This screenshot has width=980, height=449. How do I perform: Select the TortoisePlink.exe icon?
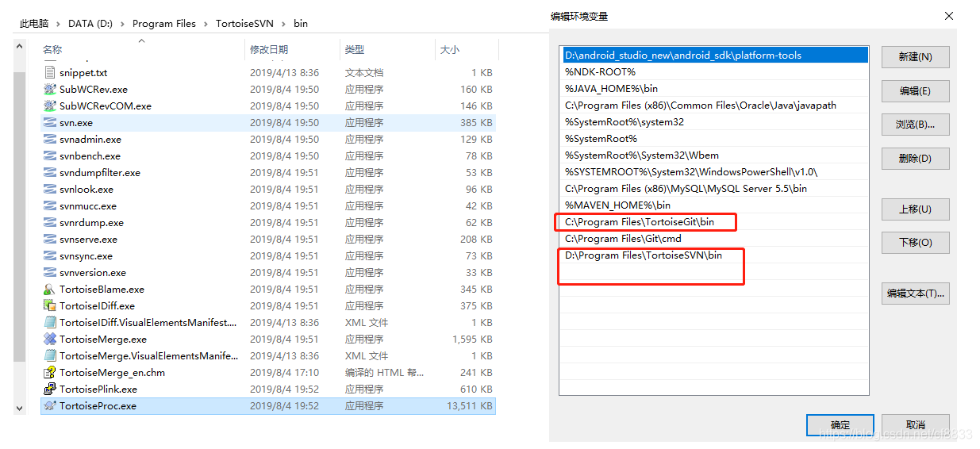pyautogui.click(x=50, y=390)
